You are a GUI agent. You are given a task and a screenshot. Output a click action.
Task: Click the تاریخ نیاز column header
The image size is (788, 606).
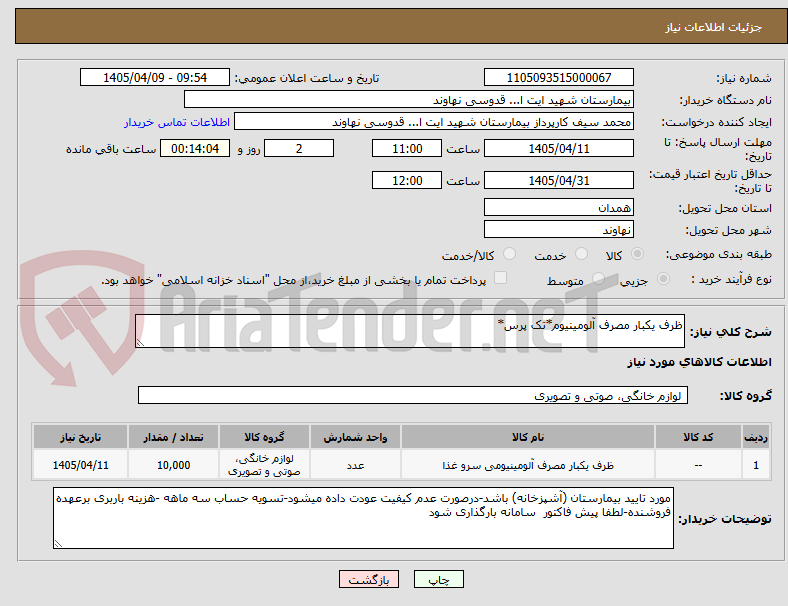tap(80, 437)
